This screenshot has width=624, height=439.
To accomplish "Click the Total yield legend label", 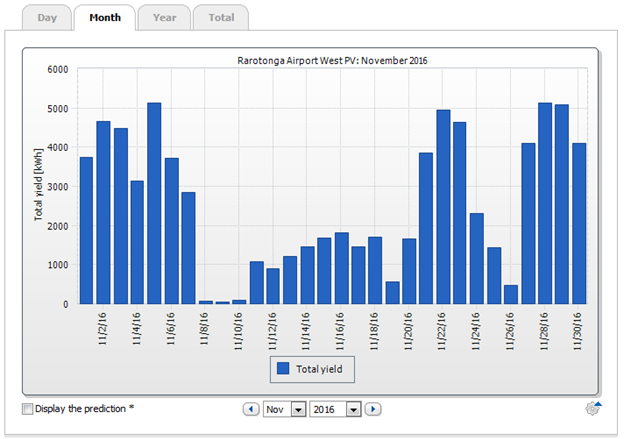I will (x=322, y=368).
